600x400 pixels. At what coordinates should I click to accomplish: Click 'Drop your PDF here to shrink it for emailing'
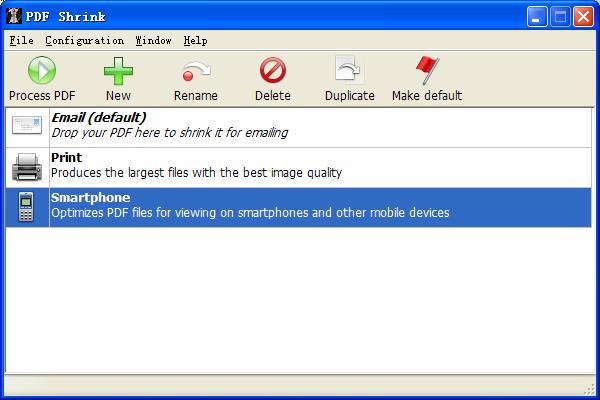click(170, 133)
